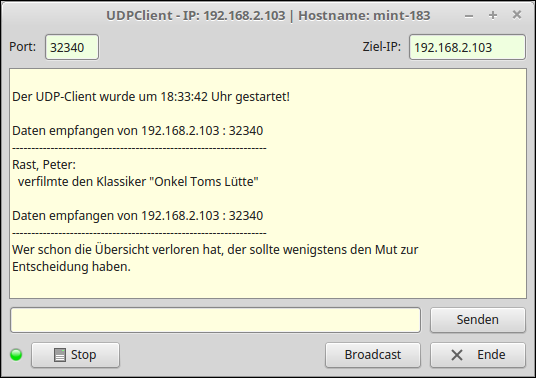Stop the UDP client with the Stop button
536x378 pixels.
[76, 355]
